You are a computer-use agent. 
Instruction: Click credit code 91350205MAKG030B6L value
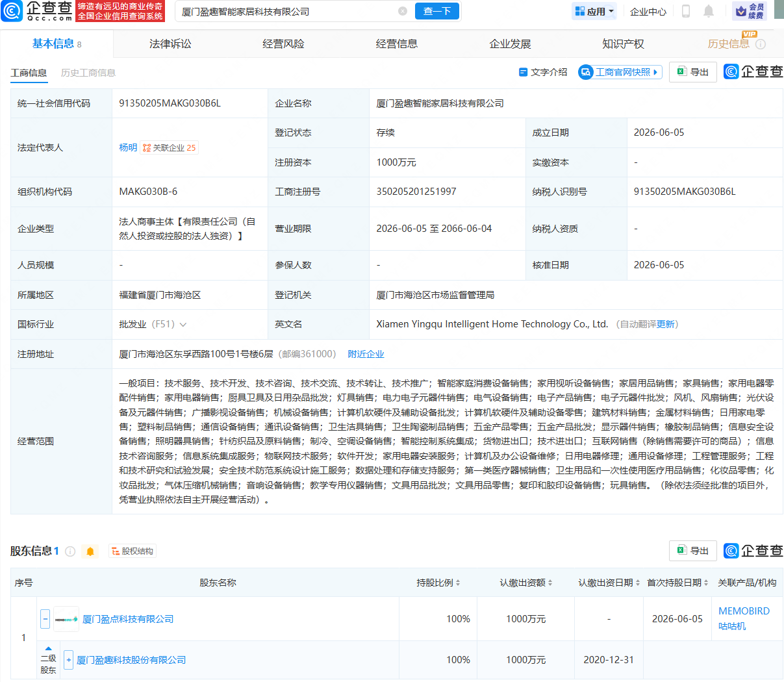tap(170, 103)
